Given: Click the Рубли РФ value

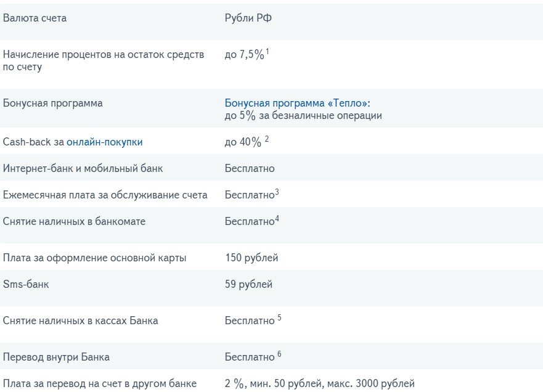Looking at the screenshot, I should [248, 18].
